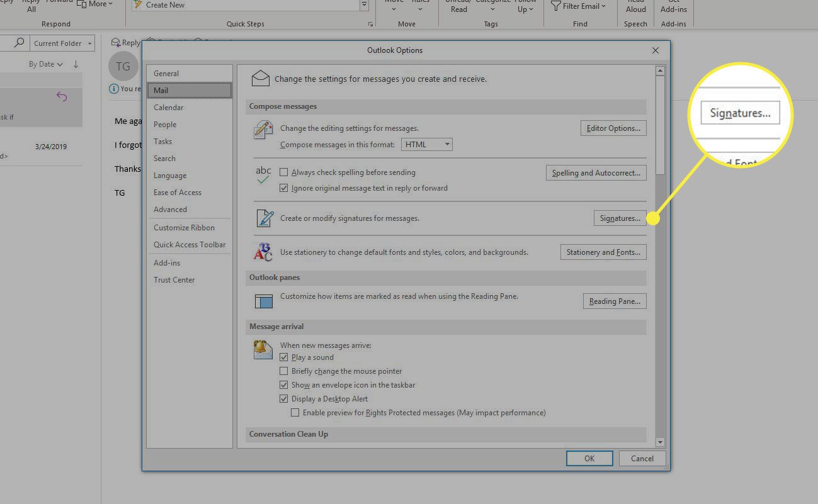Enable Briefly change the mouse pointer
This screenshot has height=504, width=818.
pyautogui.click(x=284, y=371)
